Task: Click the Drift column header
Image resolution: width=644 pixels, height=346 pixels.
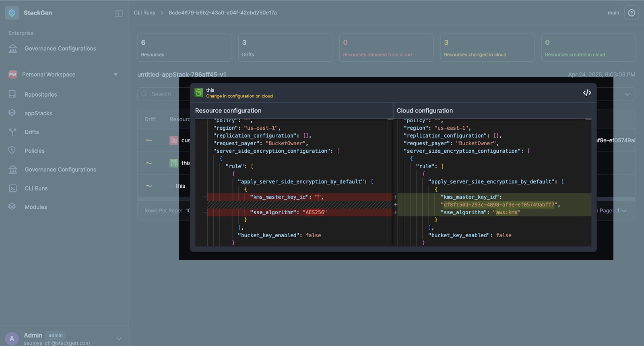Action: tap(150, 119)
